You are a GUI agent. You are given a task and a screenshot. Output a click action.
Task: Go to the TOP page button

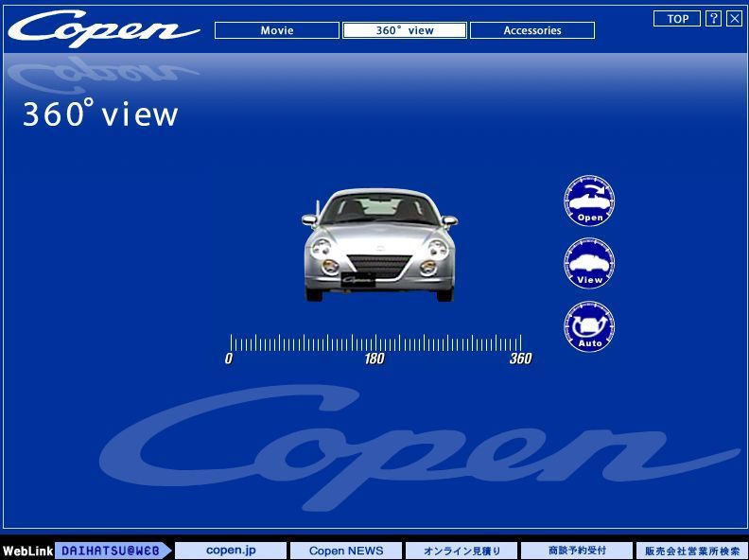coord(677,19)
